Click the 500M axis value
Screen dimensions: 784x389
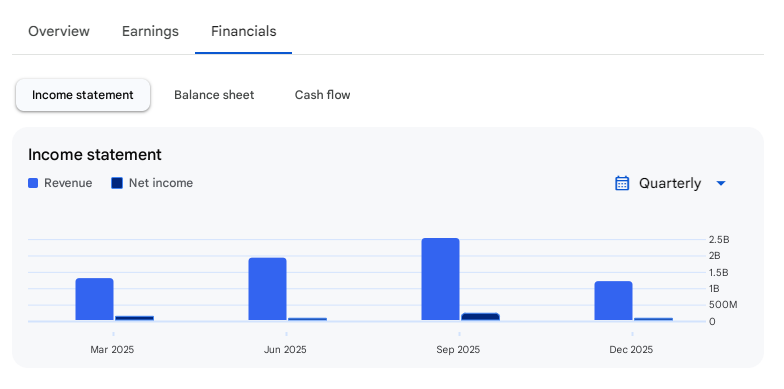click(723, 305)
